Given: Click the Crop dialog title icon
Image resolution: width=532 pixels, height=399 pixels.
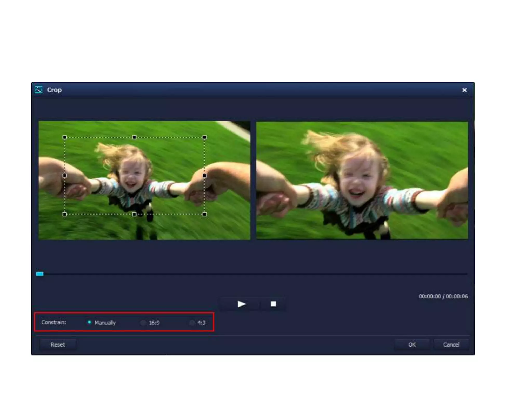Looking at the screenshot, I should 38,90.
